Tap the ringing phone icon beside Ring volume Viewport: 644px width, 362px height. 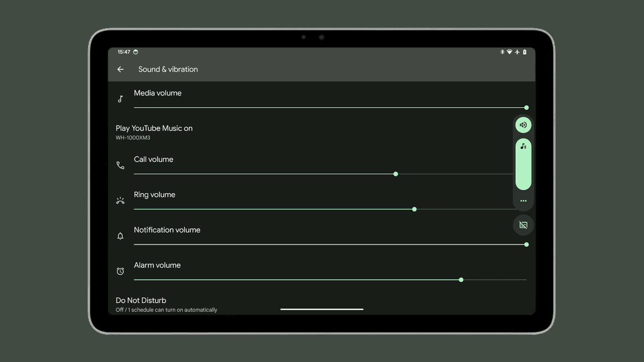click(120, 201)
